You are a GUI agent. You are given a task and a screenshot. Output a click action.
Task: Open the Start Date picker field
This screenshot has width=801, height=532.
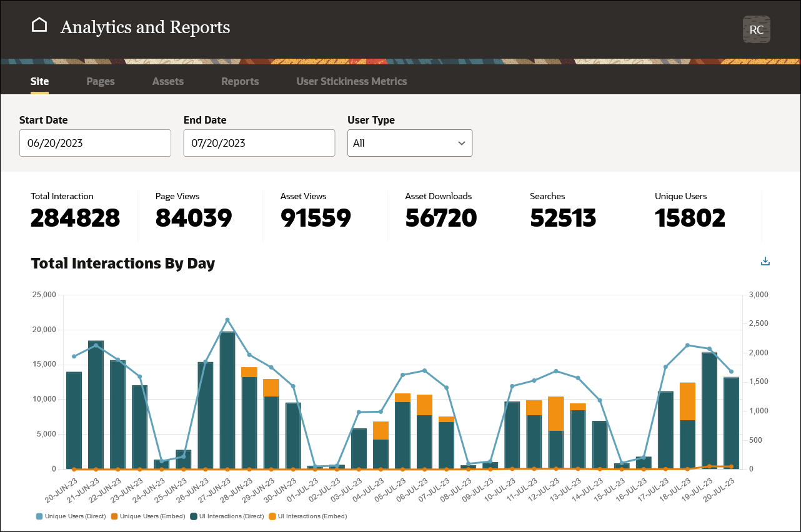pyautogui.click(x=95, y=143)
